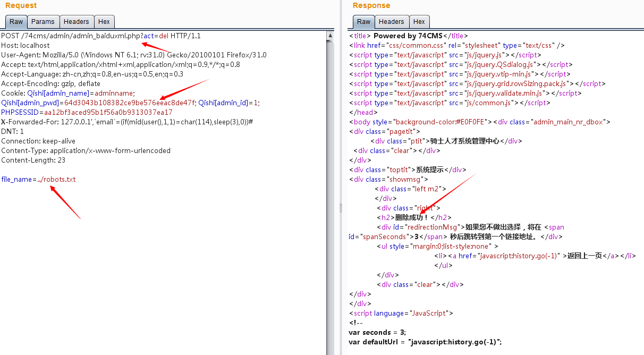Click the toptit 系统提示 line
Viewport: 644px width, 355px height.
[408, 170]
